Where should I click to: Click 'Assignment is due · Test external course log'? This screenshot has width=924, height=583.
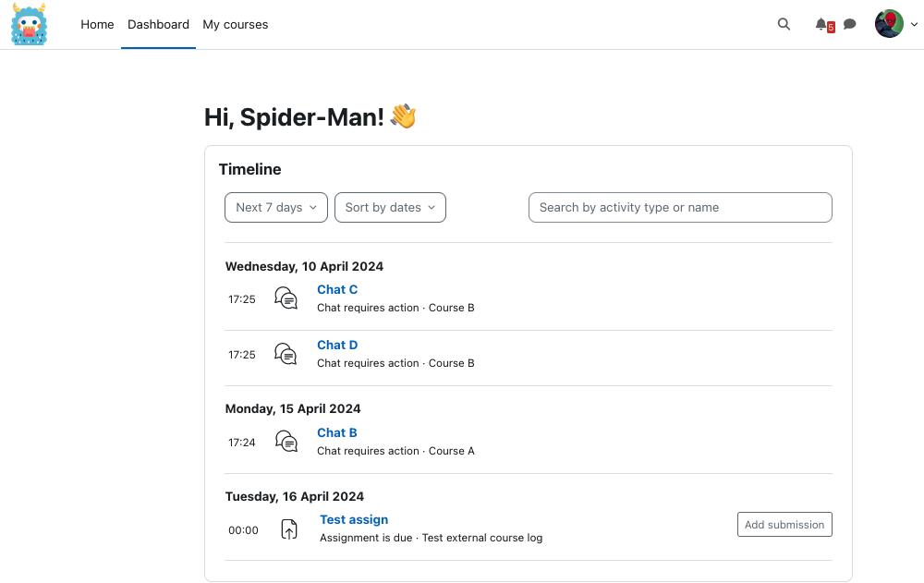pyautogui.click(x=431, y=538)
